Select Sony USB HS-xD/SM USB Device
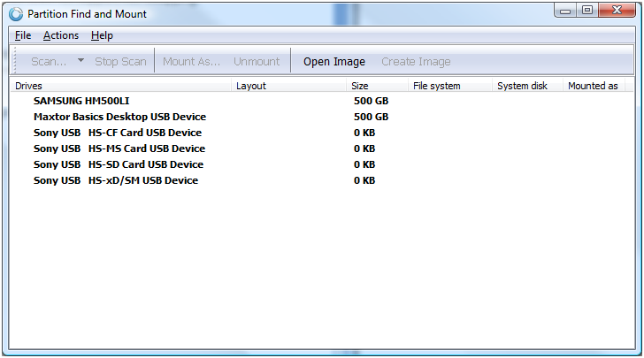The width and height of the screenshot is (644, 358). coord(116,180)
